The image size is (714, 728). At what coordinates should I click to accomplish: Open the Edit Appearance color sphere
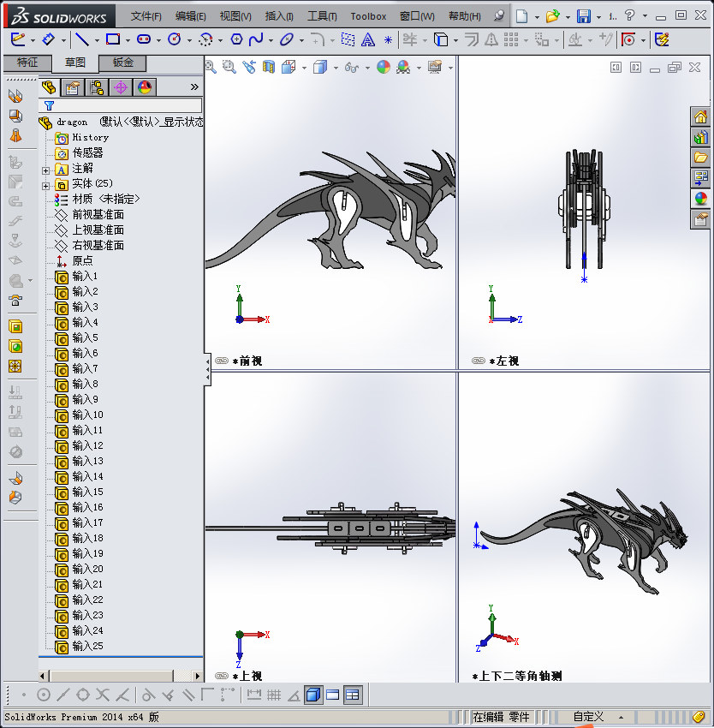[x=383, y=67]
